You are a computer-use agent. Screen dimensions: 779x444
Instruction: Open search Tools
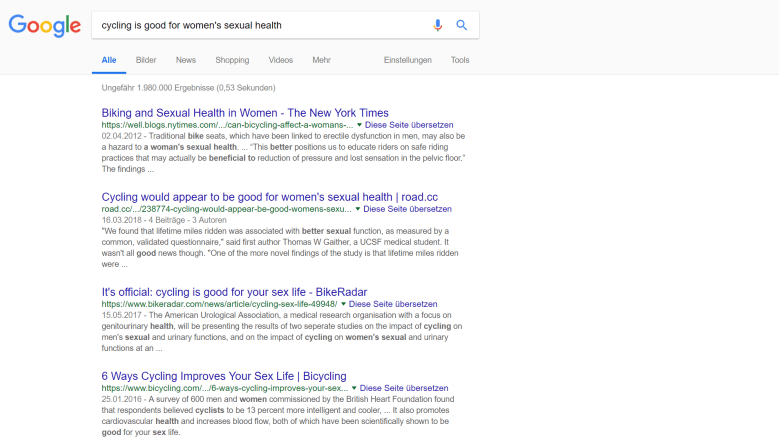click(460, 60)
